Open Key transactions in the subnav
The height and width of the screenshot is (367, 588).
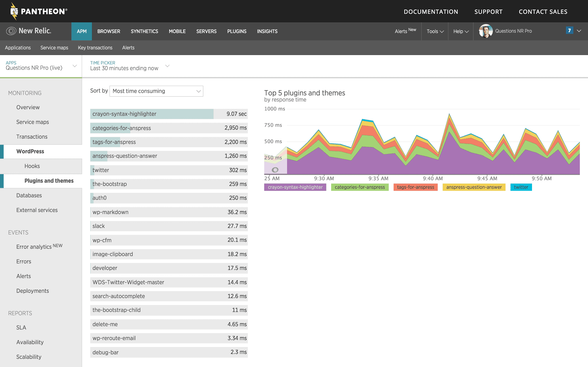[x=95, y=48]
